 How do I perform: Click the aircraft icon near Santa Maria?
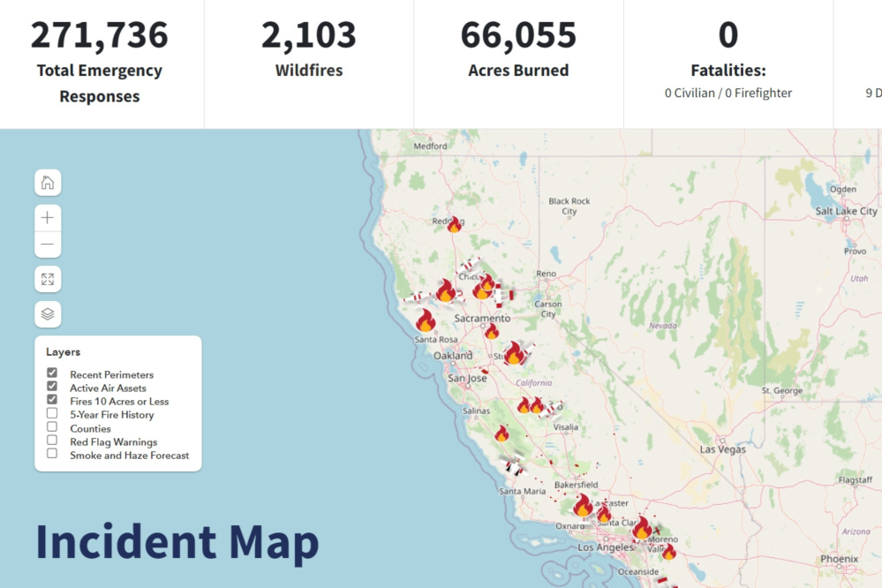[513, 468]
